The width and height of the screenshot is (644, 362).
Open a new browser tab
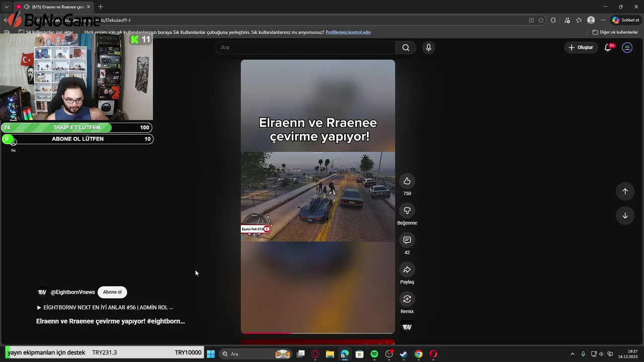coord(101,7)
